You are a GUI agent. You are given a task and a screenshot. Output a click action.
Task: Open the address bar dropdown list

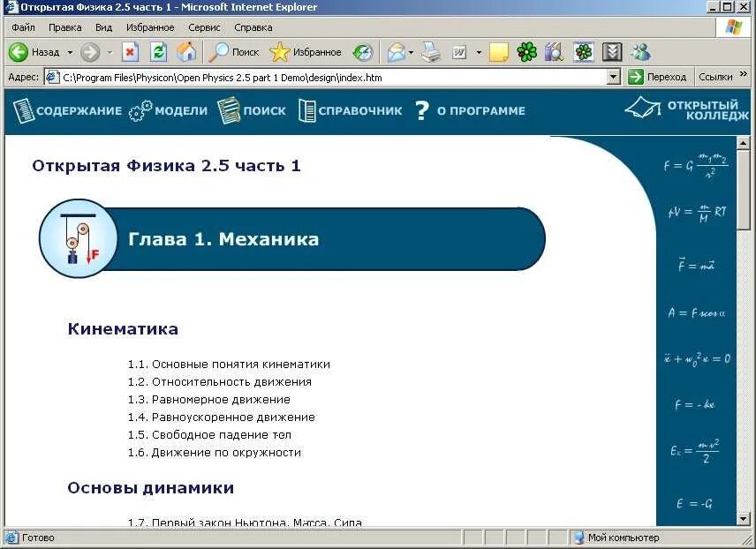pyautogui.click(x=616, y=77)
